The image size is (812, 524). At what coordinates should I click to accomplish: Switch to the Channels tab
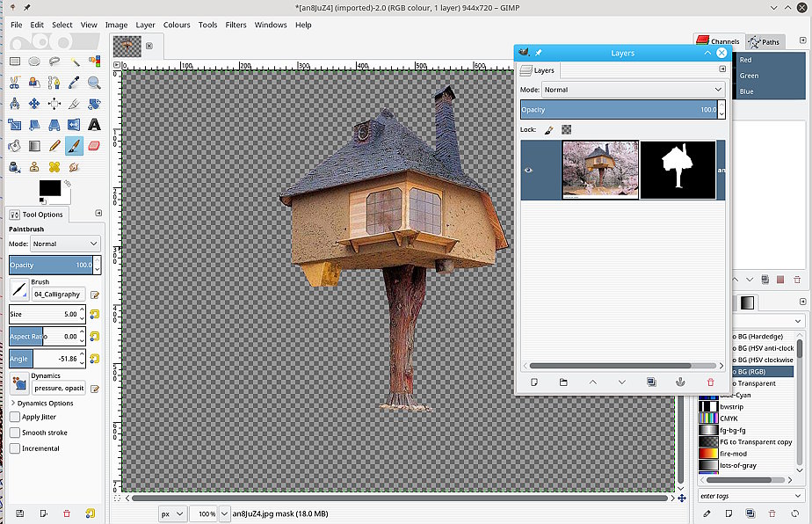point(719,41)
